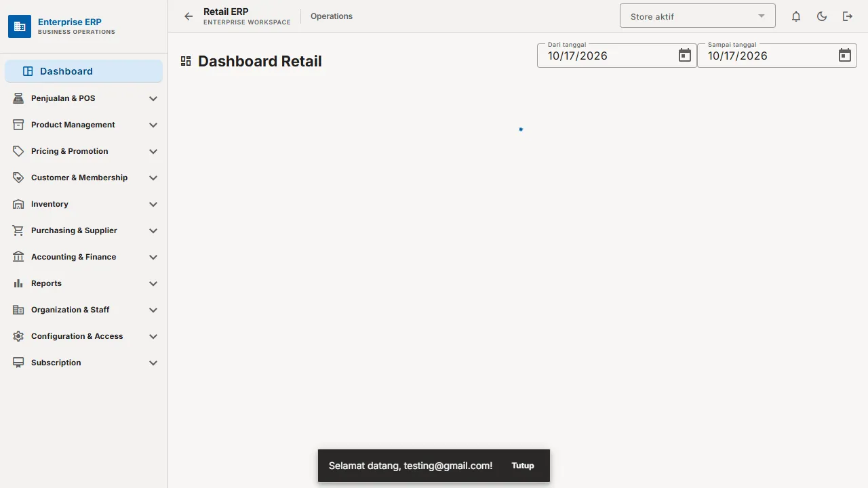
Task: Expand Purchasing & Supplier chevron
Action: point(153,230)
